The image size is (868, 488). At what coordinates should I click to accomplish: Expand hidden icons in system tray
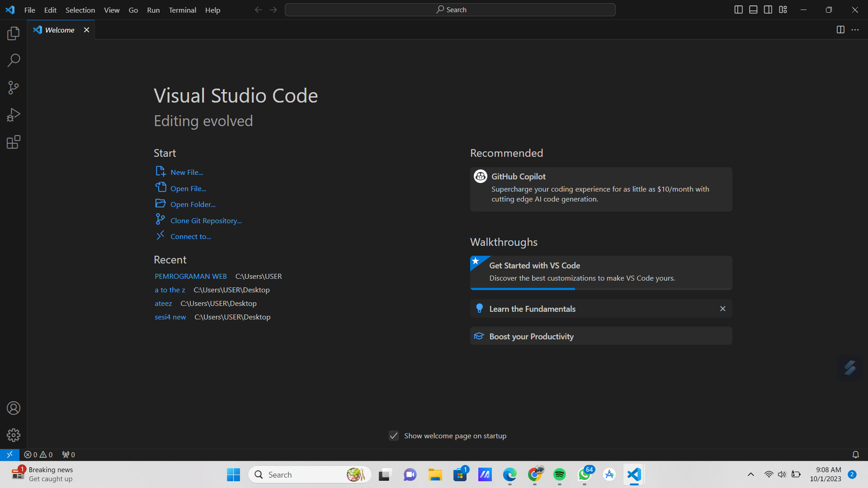tap(751, 474)
